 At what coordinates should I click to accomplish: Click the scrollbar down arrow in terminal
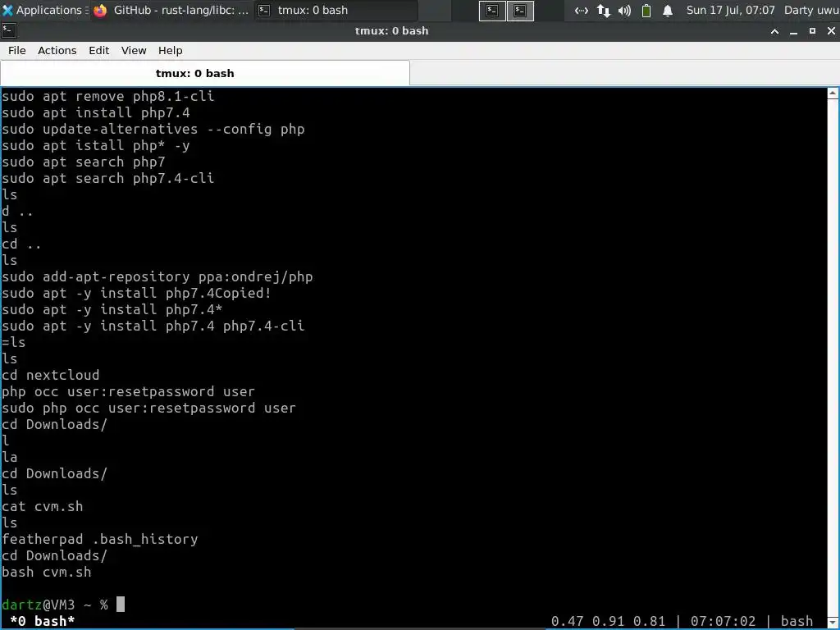coord(833,620)
